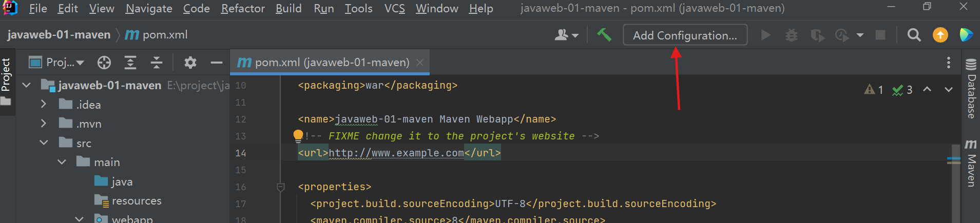Hide the Project panel with minus icon

pyautogui.click(x=217, y=63)
